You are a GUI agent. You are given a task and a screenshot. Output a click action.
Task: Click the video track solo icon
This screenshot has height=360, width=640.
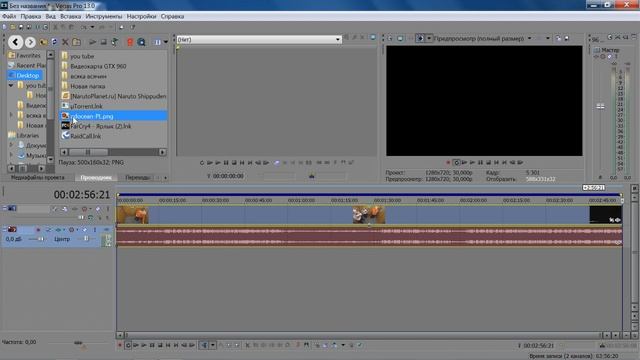point(108,209)
